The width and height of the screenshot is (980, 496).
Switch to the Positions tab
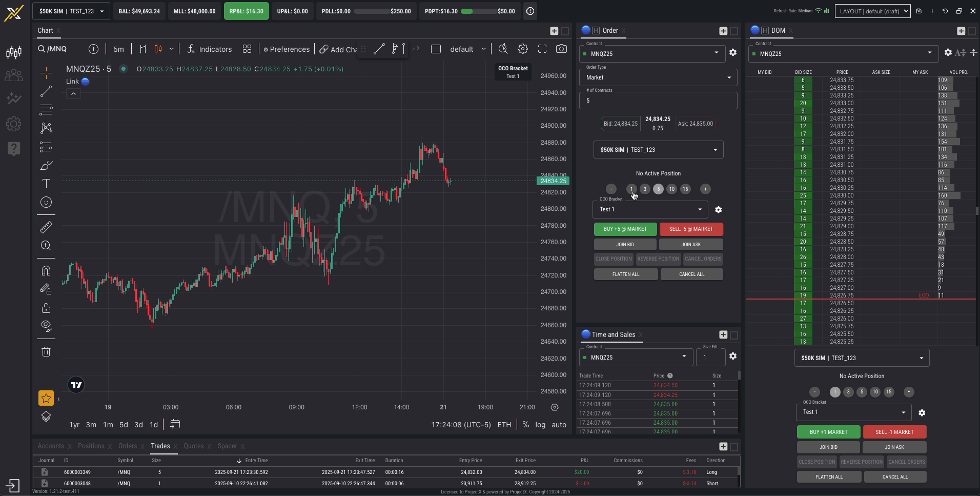pyautogui.click(x=91, y=446)
